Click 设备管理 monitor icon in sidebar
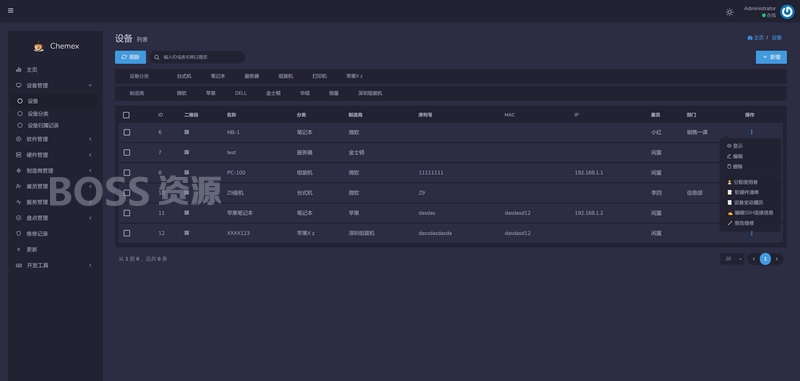 coord(19,85)
